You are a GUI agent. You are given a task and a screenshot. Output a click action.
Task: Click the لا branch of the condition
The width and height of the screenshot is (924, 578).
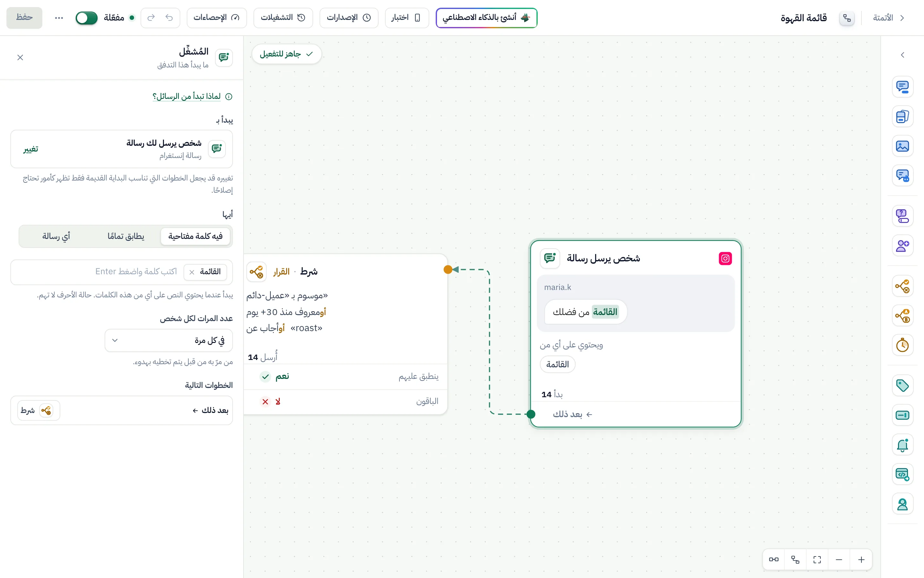coord(346,402)
